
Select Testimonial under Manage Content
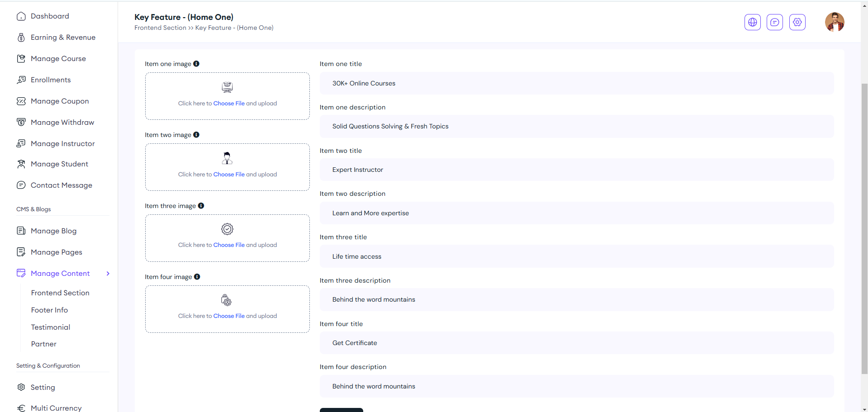click(x=51, y=327)
